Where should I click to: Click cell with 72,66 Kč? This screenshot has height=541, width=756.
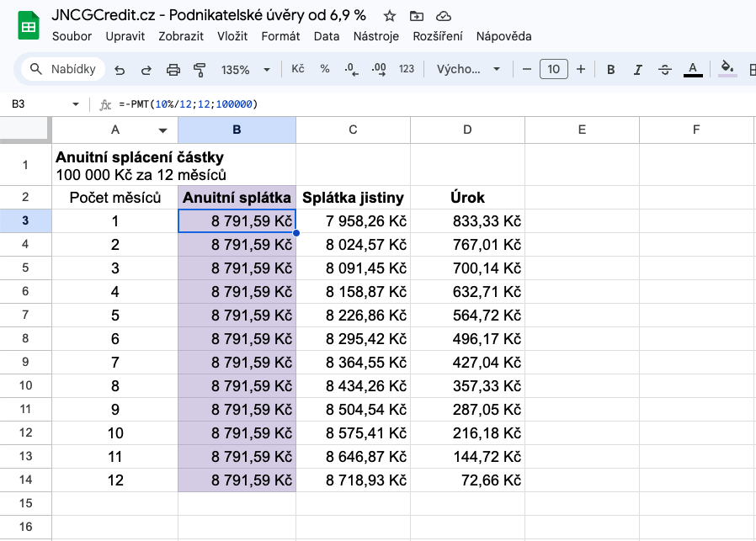point(467,480)
